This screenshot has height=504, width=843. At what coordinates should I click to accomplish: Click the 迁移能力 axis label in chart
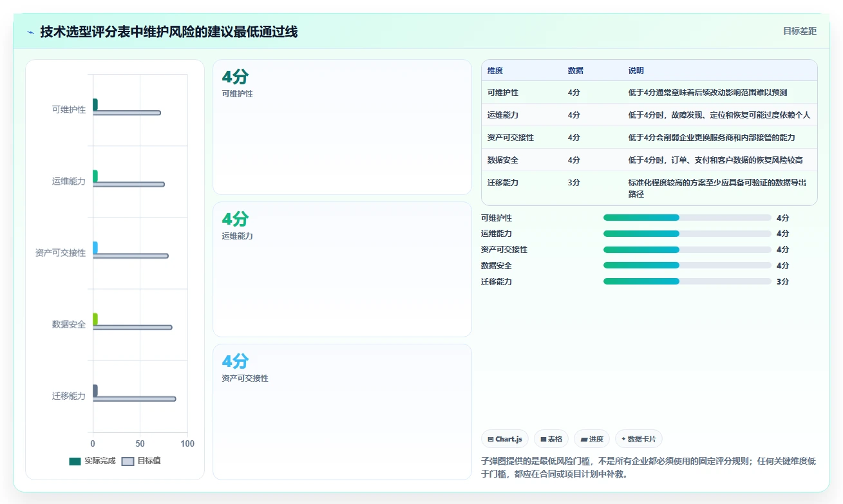pos(69,396)
